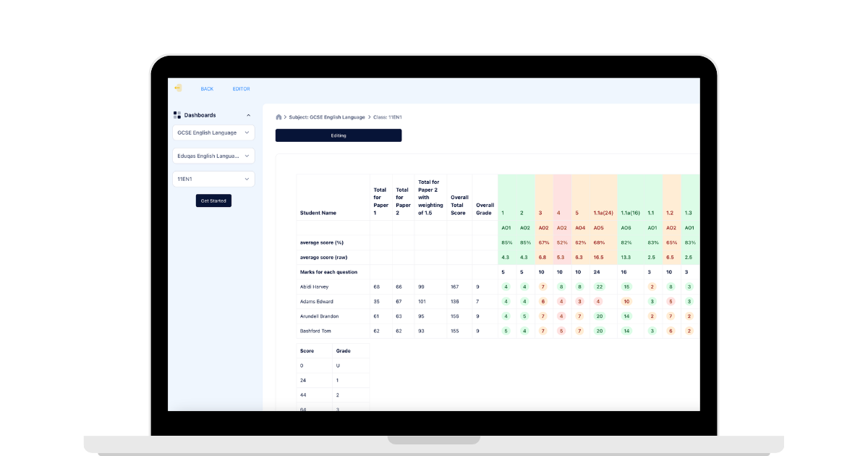Click the AO6 assessment objective cell
Viewport: 868px width, 456px height.
click(626, 228)
